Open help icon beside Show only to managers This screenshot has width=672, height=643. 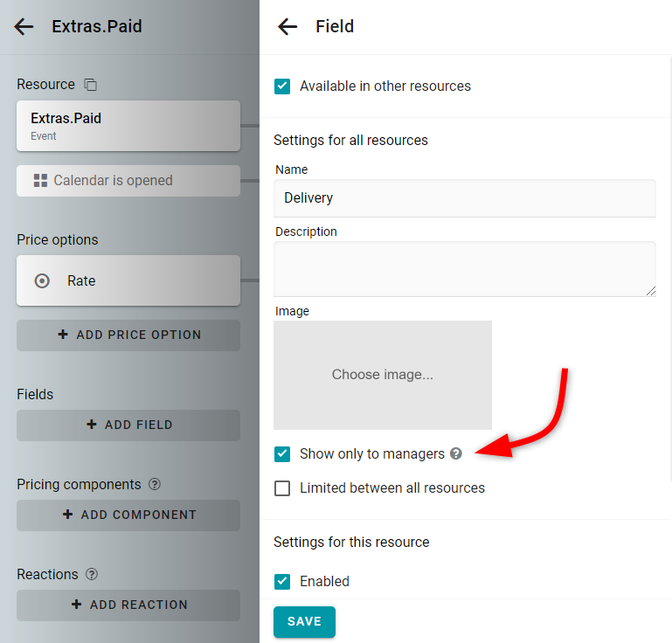tap(456, 453)
